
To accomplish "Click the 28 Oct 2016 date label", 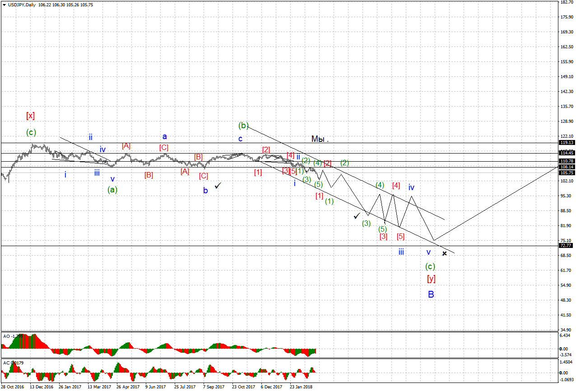I will click(x=13, y=387).
